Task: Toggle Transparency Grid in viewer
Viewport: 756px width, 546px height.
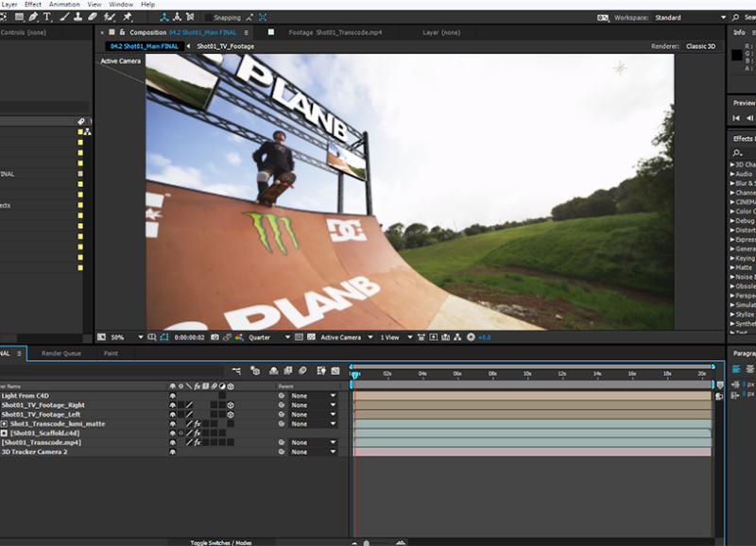Action: [312, 337]
